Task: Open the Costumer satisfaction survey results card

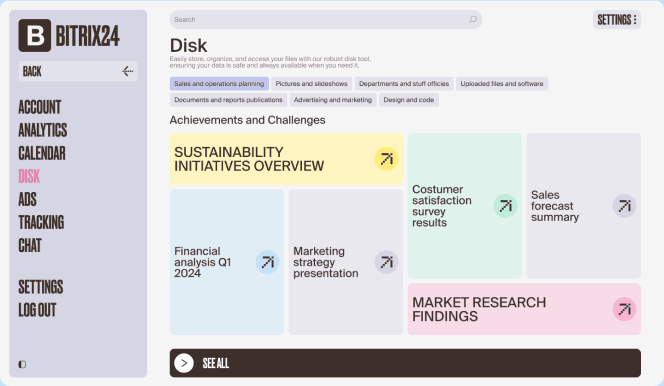Action: (x=465, y=206)
